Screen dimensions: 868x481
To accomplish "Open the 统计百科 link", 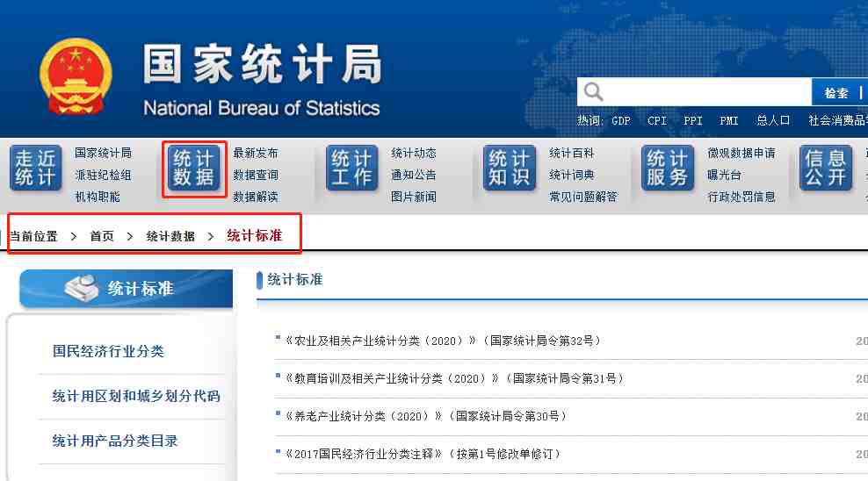I will [572, 153].
